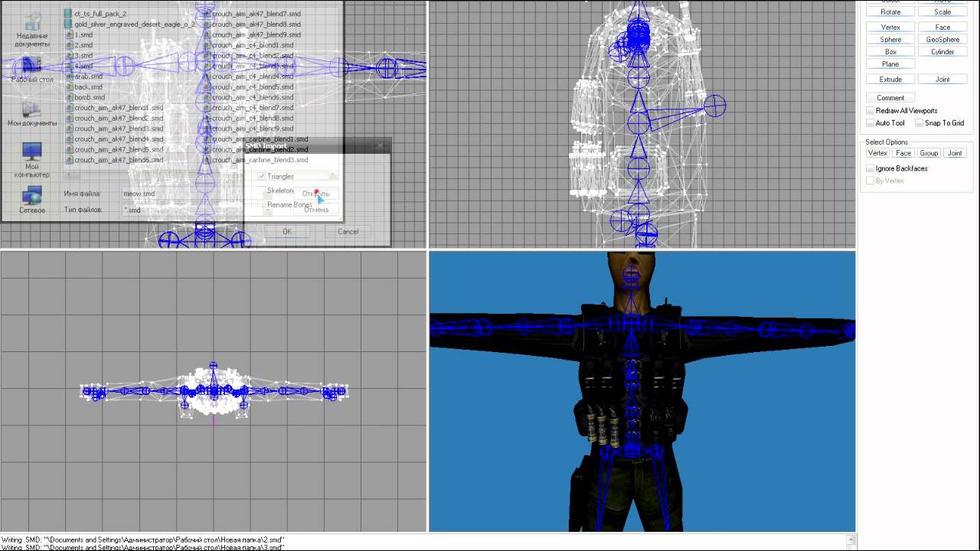Select the GeoSphere primitive button
Image resolution: width=980 pixels, height=551 pixels.
point(942,40)
